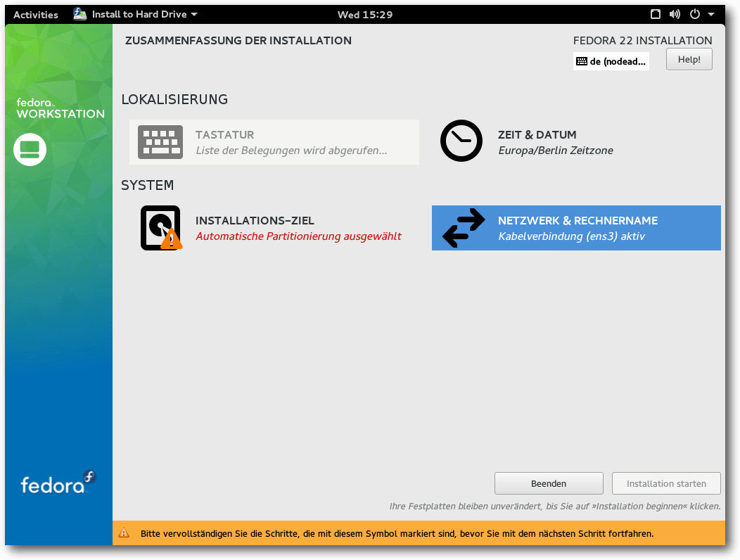Click the SYSTEM heading
The height and width of the screenshot is (560, 740).
[x=147, y=185]
